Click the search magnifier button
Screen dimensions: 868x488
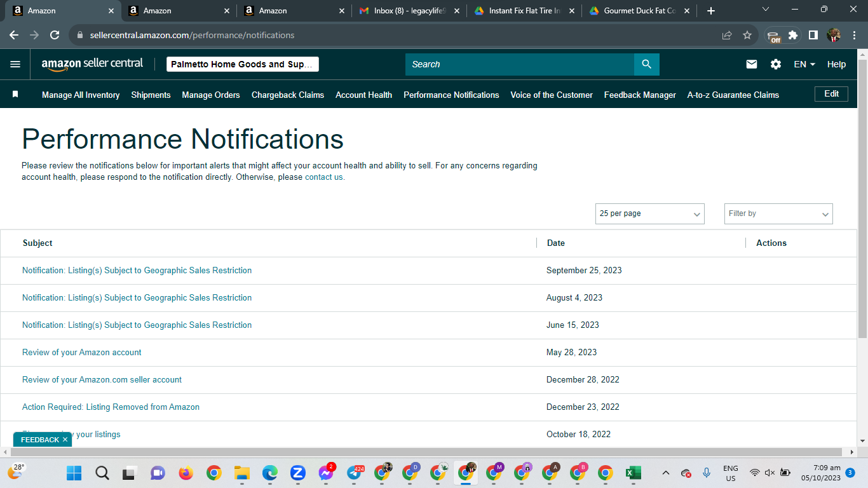(x=646, y=64)
